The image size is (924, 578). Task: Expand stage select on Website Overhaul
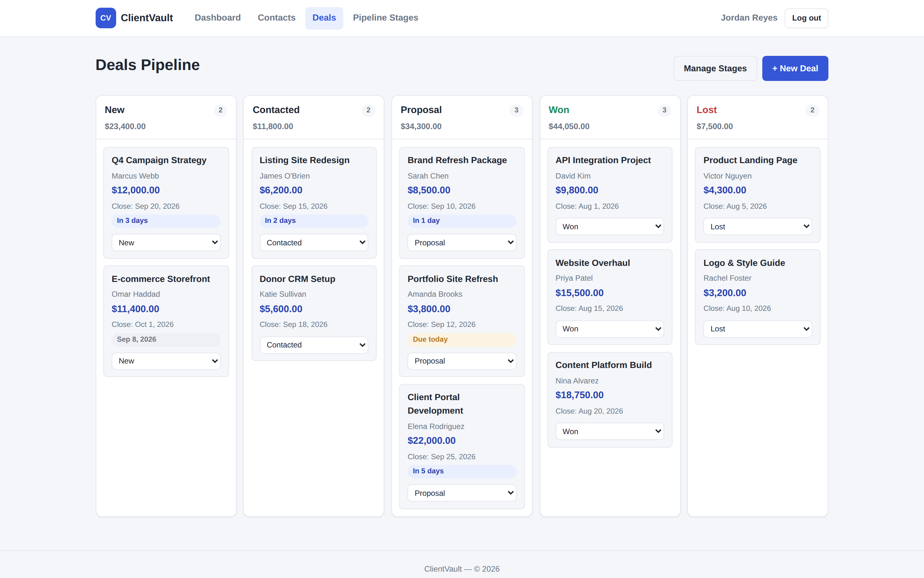610,329
